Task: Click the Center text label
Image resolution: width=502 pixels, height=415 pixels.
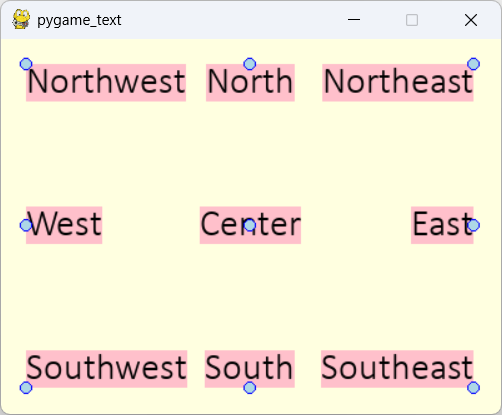Action: tap(250, 225)
